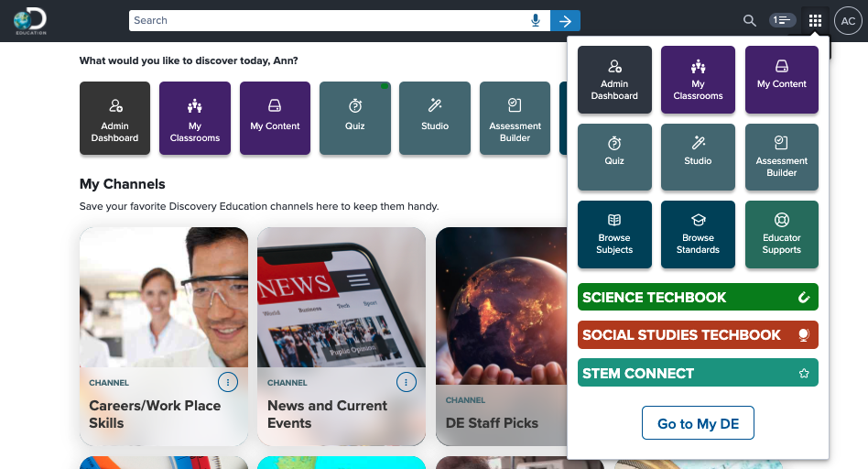Select My Content in apps popup
The width and height of the screenshot is (868, 469).
coord(782,80)
